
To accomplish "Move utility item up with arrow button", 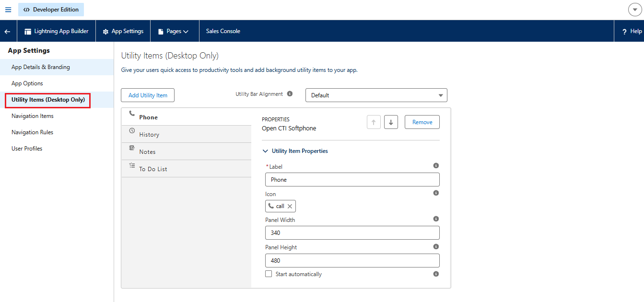I will click(374, 122).
